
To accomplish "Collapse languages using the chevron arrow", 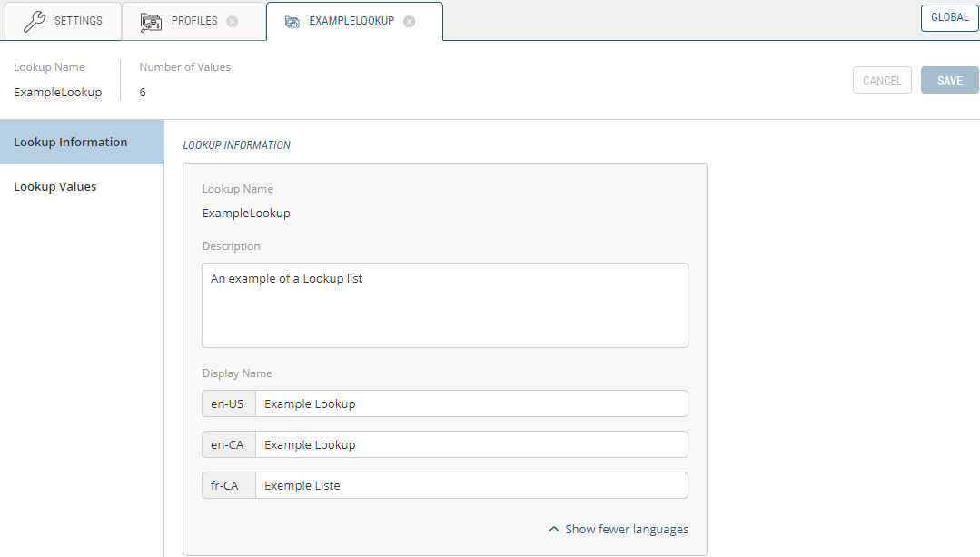I will point(554,529).
